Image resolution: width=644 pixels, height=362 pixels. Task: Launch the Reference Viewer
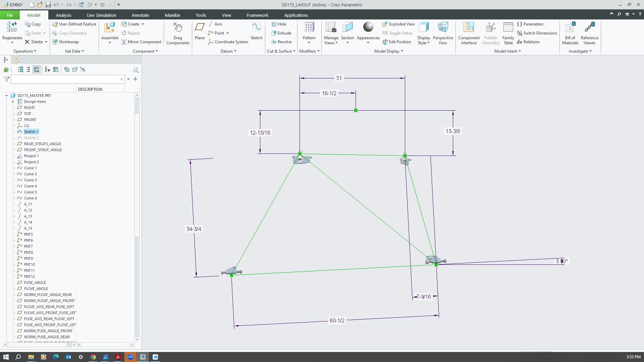(x=589, y=28)
